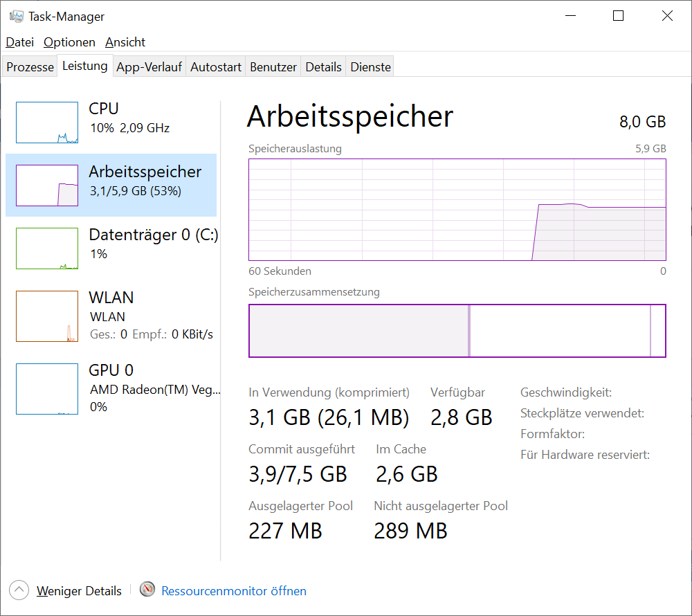The image size is (692, 616).
Task: Click the Datenträger 0 mini graph
Action: point(47,248)
